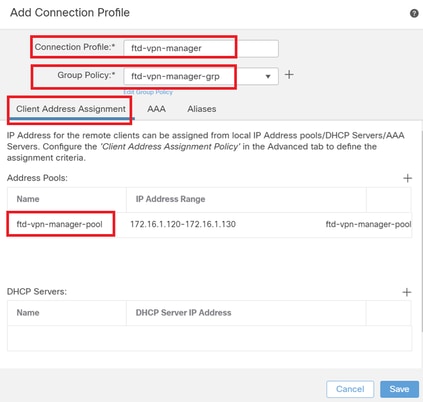Screen dimensions: 423x402
Task: Click the Name header in Address Pools table
Action: point(28,199)
